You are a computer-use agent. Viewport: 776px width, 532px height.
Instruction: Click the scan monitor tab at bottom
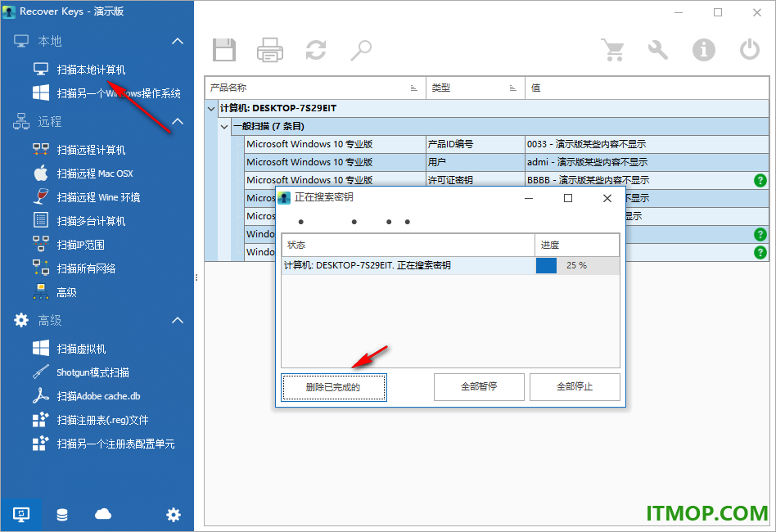click(x=20, y=515)
